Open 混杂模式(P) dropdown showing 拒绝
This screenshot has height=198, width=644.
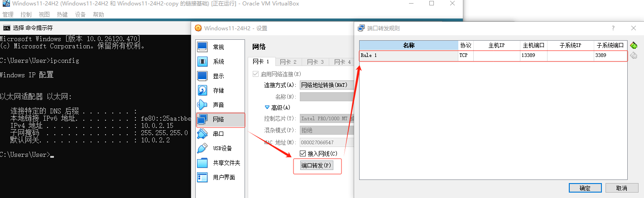click(326, 130)
